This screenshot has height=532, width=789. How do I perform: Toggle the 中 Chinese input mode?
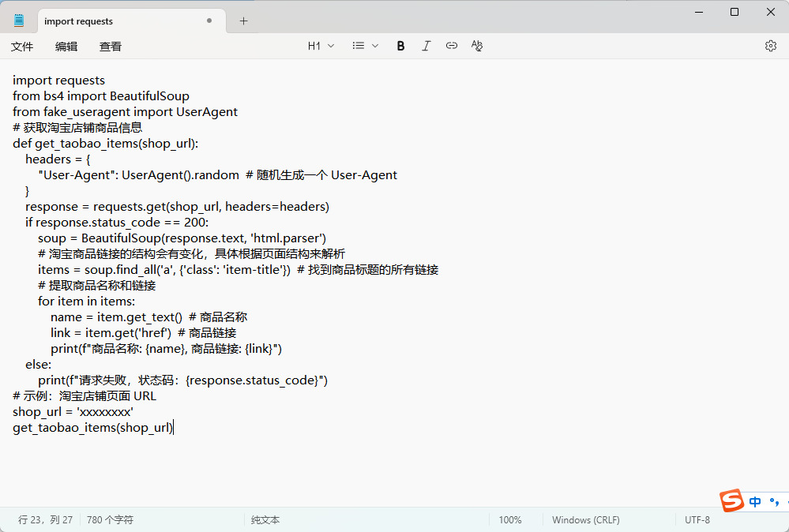755,502
